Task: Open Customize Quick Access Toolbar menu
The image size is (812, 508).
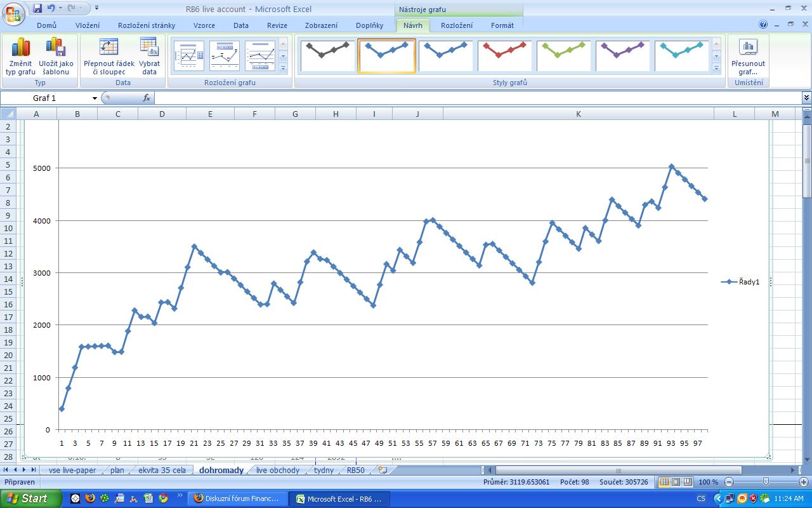Action: (97, 8)
